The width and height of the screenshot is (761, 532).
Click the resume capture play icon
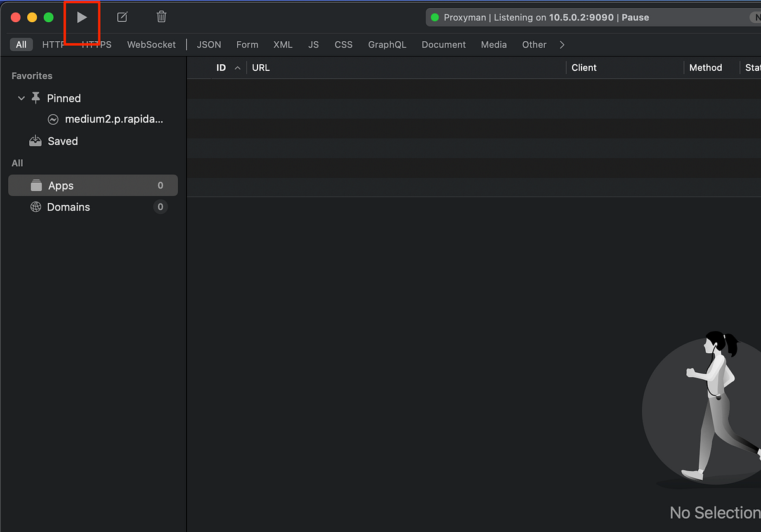pyautogui.click(x=82, y=17)
